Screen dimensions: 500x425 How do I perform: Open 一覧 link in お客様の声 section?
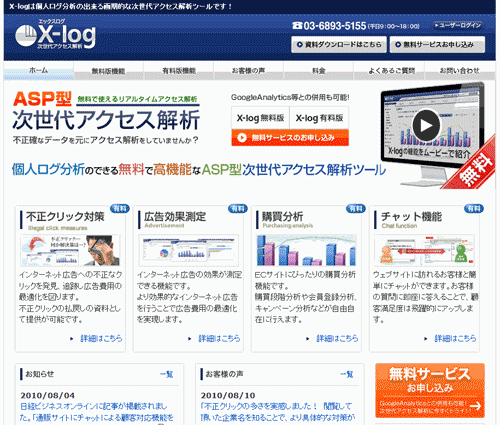[x=347, y=374]
